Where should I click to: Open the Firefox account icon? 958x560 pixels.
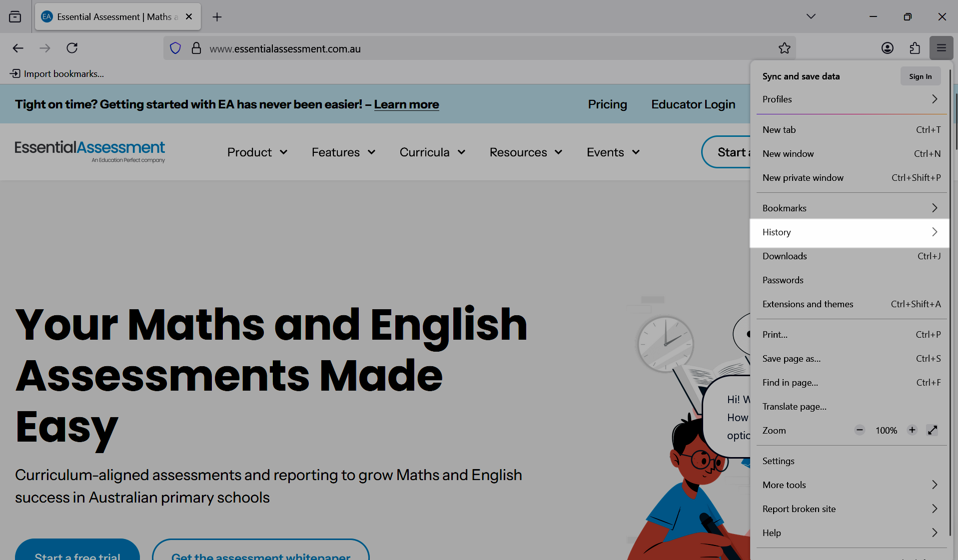888,48
